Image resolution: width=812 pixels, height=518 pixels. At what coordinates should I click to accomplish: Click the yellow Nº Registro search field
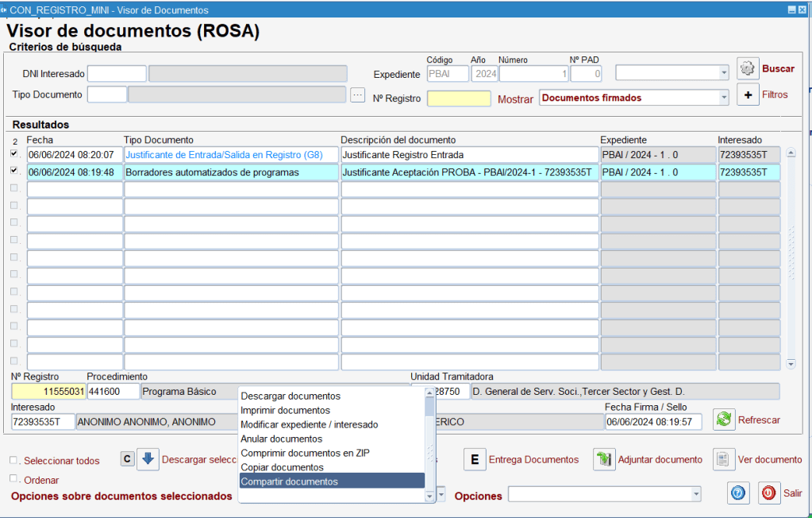(459, 99)
